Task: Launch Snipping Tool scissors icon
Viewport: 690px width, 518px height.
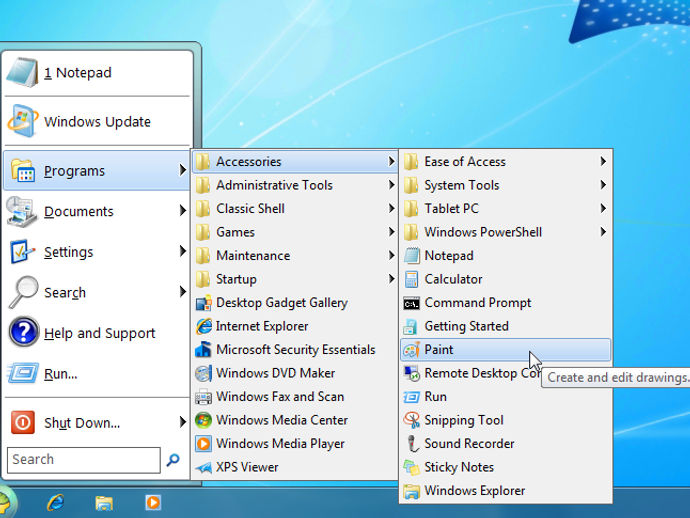Action: (411, 420)
